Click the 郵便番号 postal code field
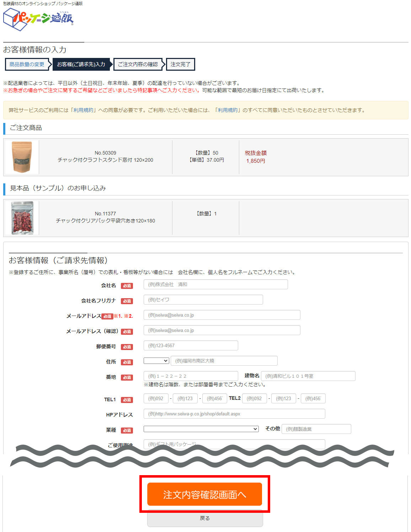Image resolution: width=411 pixels, height=532 pixels. (x=191, y=345)
